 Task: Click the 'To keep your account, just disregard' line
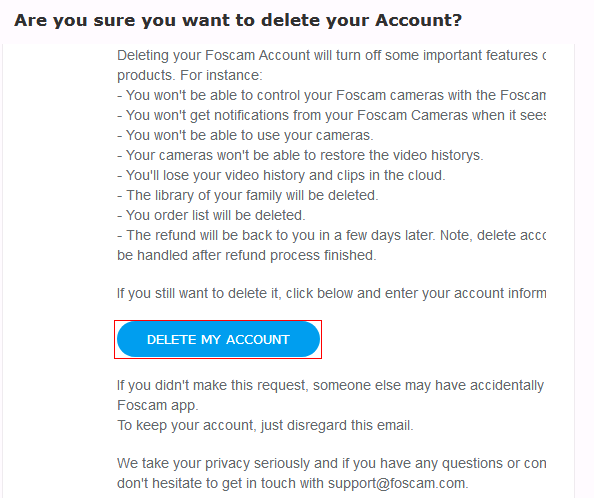point(265,425)
